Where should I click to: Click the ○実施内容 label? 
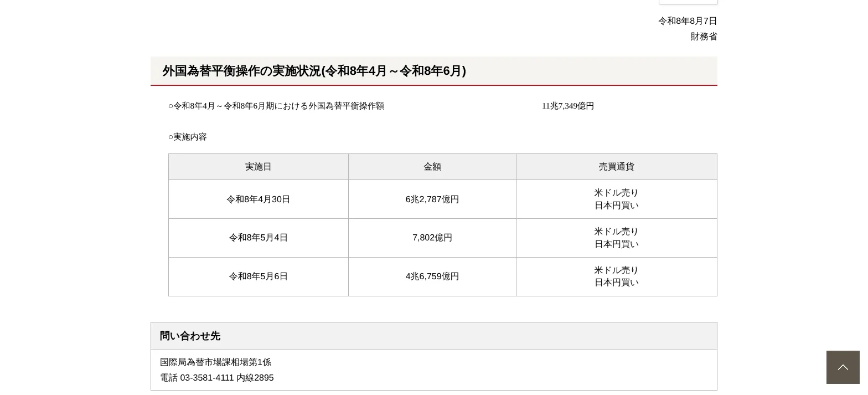click(x=188, y=137)
